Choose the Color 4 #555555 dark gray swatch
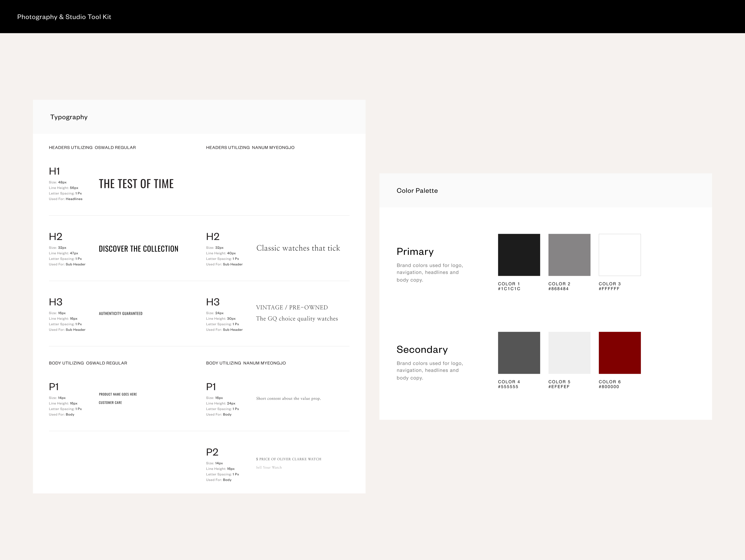The image size is (745, 560). tap(519, 353)
